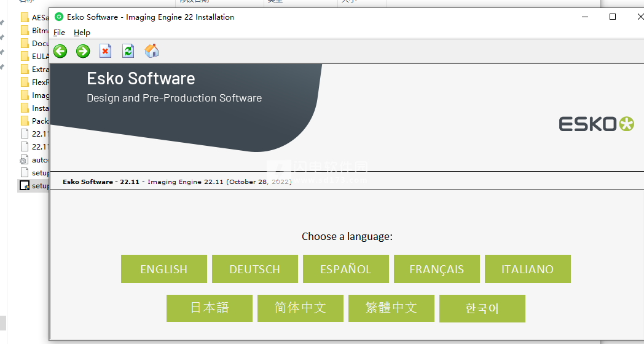Viewport: 644px width, 344px height.
Task: Select the Docu folder in Explorer window
Action: coord(34,43)
